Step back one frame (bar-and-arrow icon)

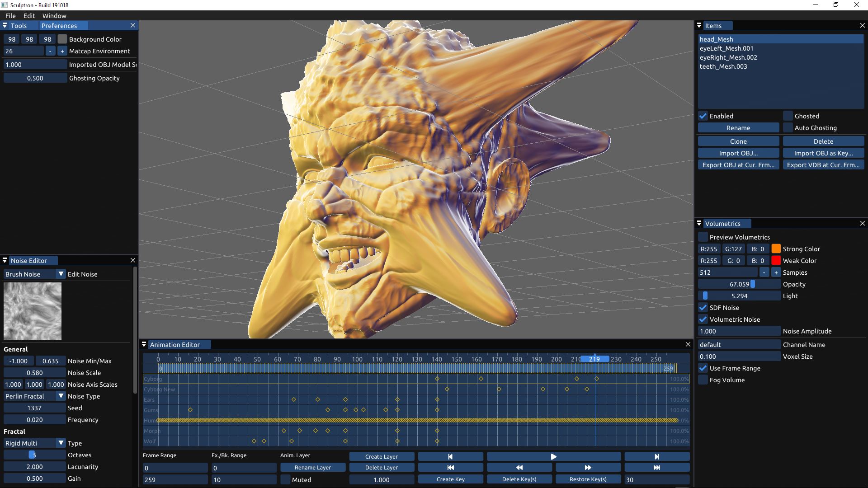pyautogui.click(x=450, y=457)
